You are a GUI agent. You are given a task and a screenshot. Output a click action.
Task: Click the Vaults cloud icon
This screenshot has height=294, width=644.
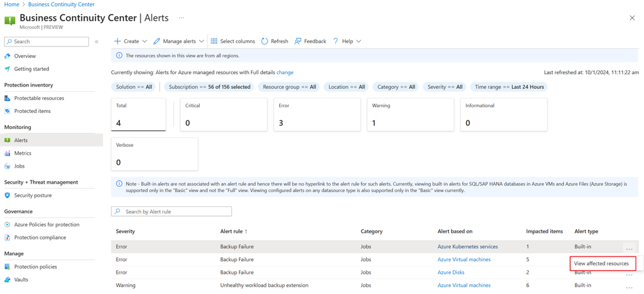(x=7, y=280)
